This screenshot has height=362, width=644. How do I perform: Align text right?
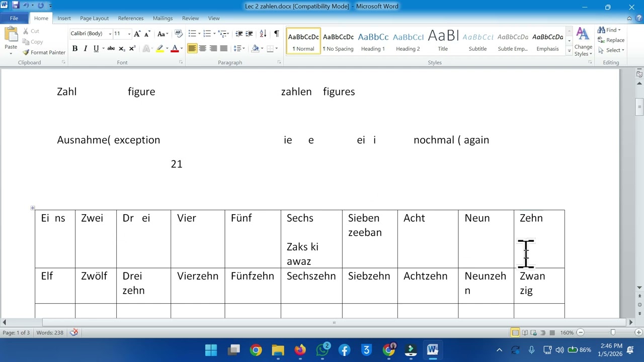click(x=213, y=48)
